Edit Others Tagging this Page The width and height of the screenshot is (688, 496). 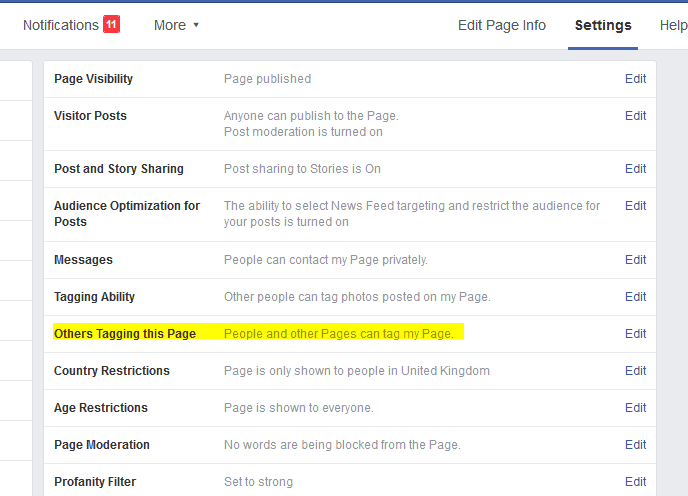click(x=635, y=334)
